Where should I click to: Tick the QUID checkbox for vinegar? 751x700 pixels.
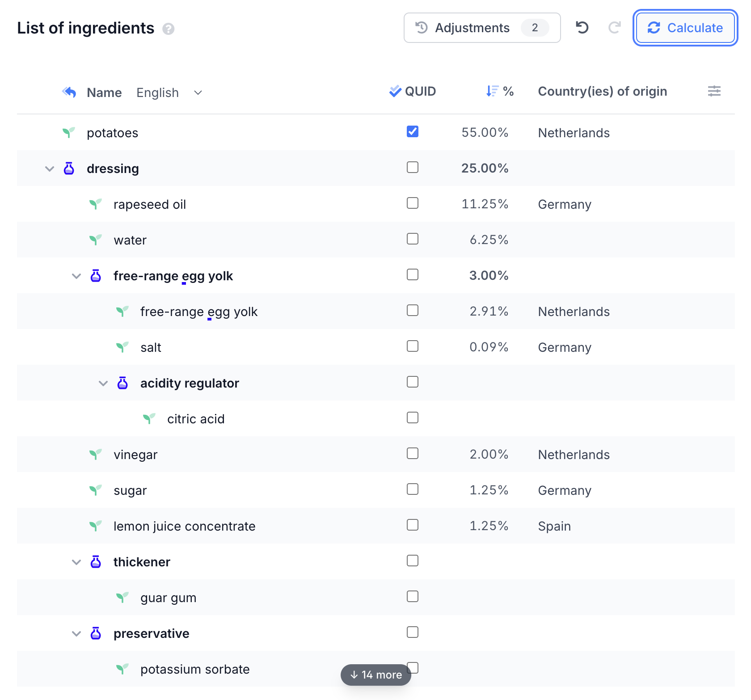(412, 453)
